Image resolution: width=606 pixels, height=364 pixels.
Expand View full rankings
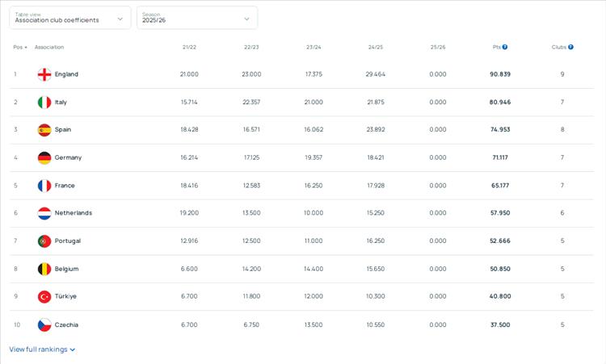point(42,349)
